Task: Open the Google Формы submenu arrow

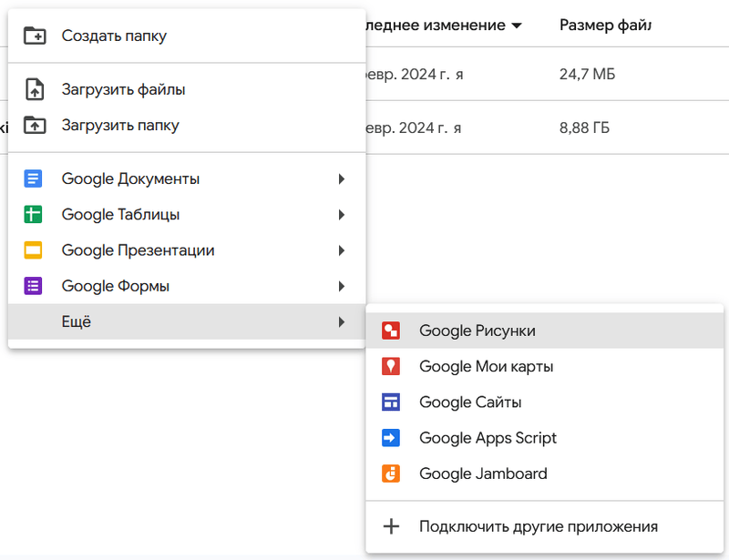Action: point(342,286)
